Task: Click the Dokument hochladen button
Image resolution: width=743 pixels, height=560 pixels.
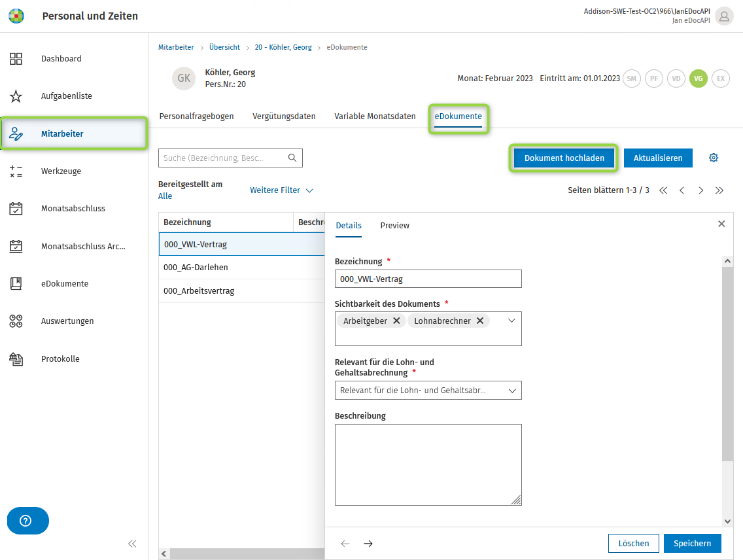Action: (x=564, y=158)
